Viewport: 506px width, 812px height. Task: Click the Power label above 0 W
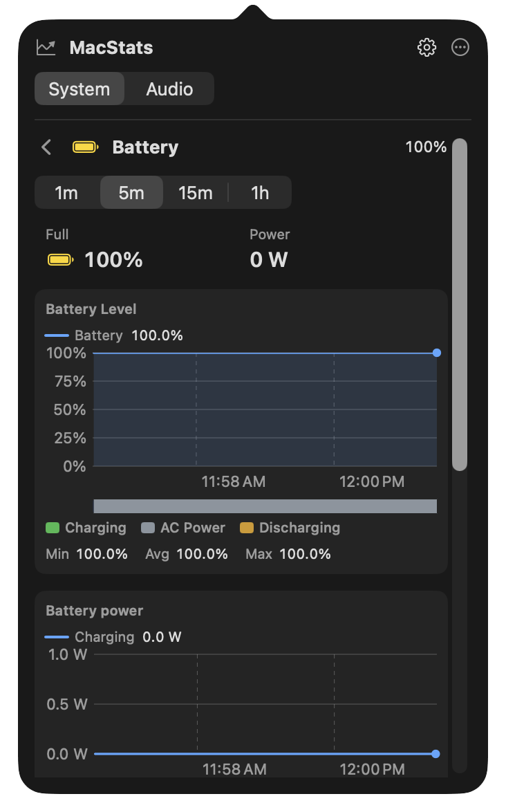(x=270, y=234)
